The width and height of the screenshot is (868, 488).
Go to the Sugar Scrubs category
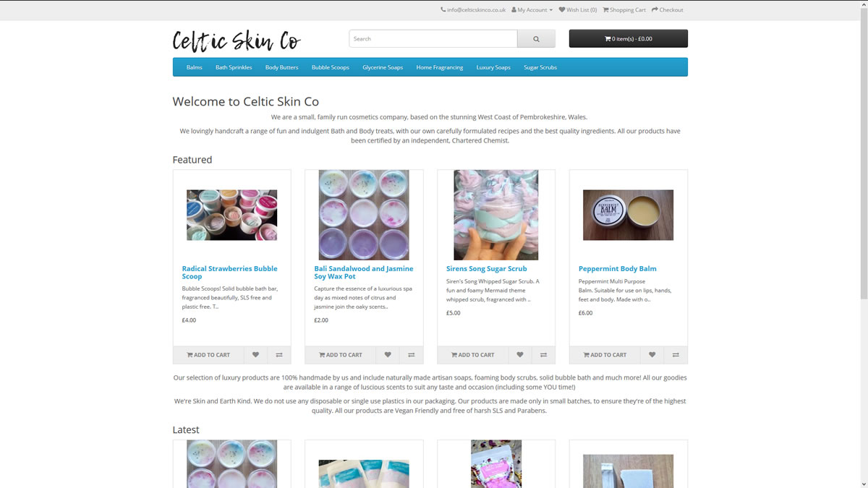540,67
